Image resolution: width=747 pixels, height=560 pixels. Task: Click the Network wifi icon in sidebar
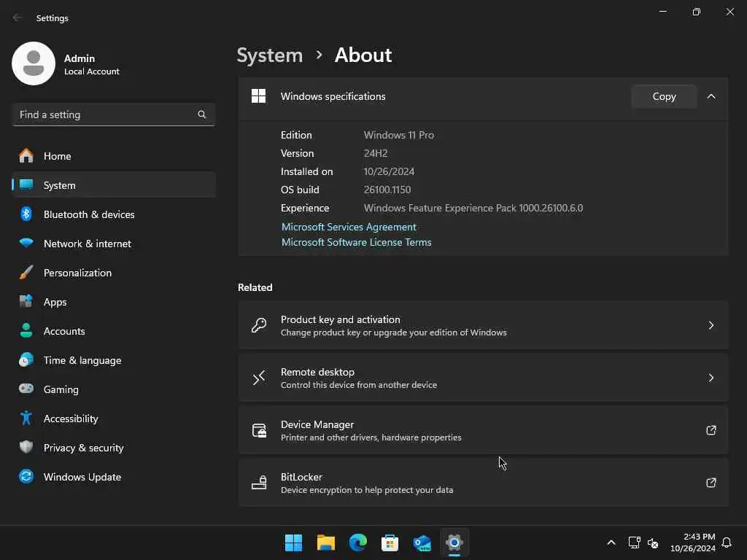[26, 243]
